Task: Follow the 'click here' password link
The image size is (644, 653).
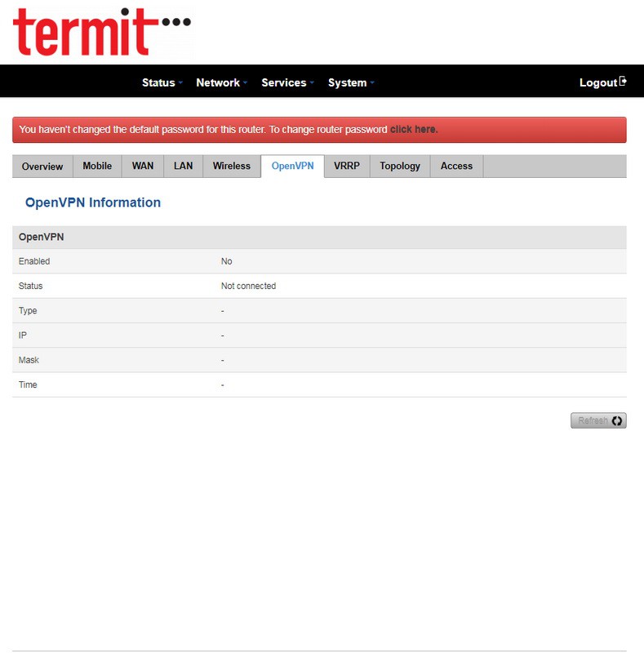Action: pyautogui.click(x=413, y=130)
